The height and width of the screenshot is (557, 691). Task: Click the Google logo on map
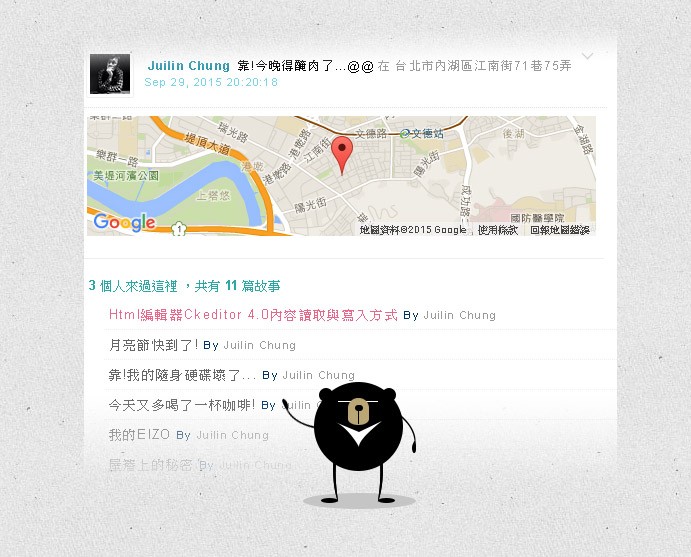pos(125,222)
